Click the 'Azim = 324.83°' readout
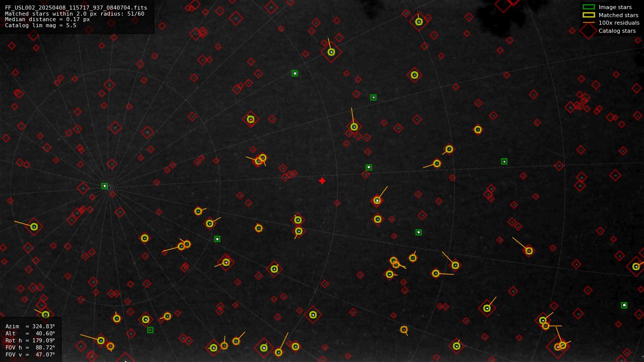 click(30, 326)
